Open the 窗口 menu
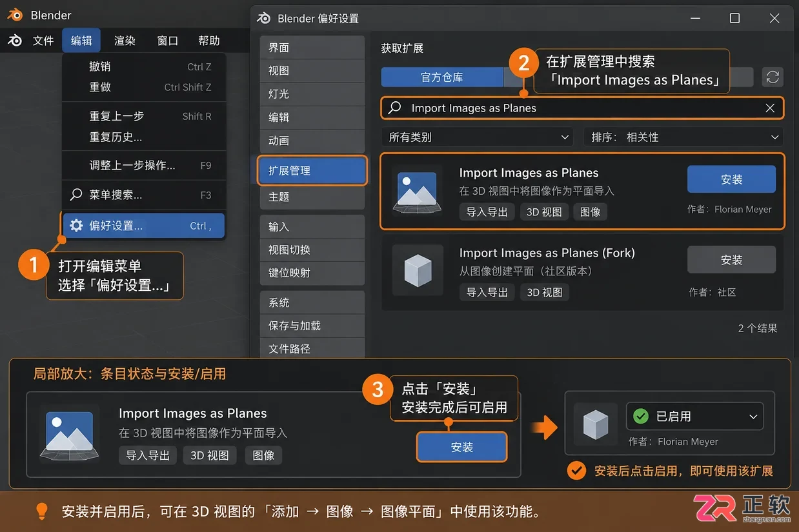The image size is (799, 532). pyautogui.click(x=167, y=41)
